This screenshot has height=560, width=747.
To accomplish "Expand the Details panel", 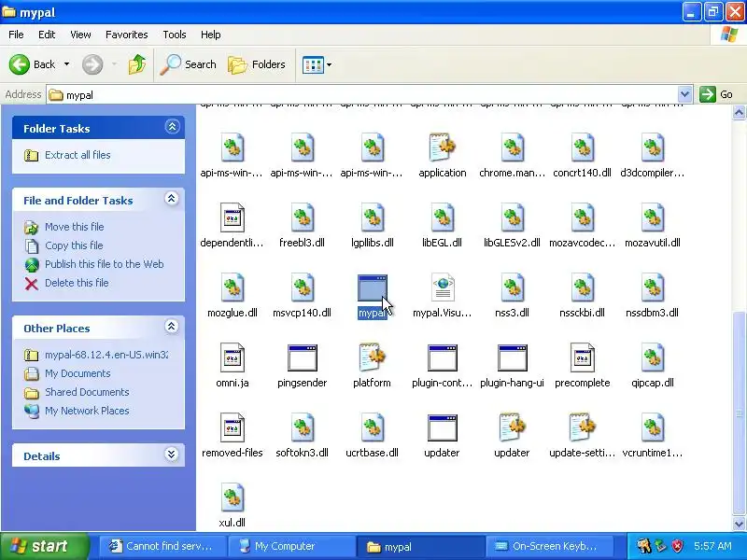I will 172,455.
